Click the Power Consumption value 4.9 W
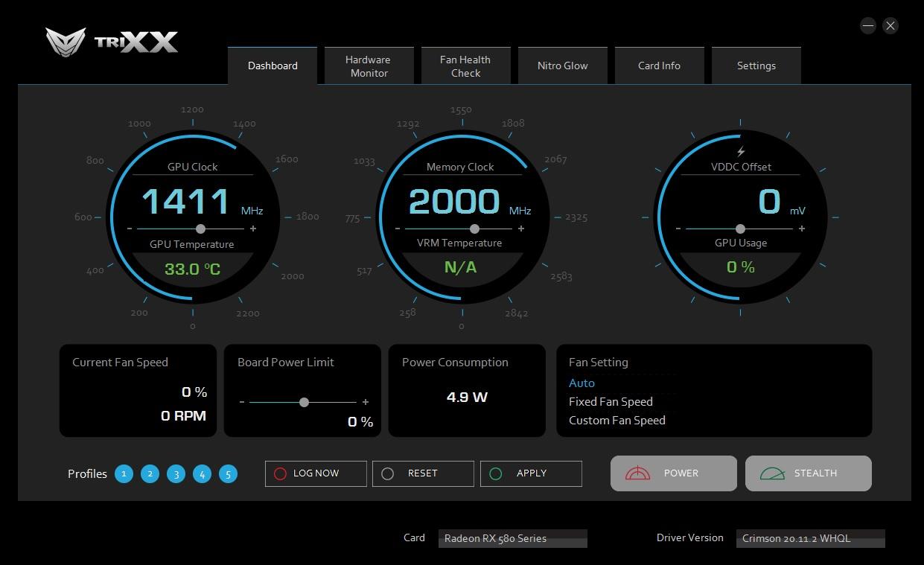 pyautogui.click(x=467, y=398)
